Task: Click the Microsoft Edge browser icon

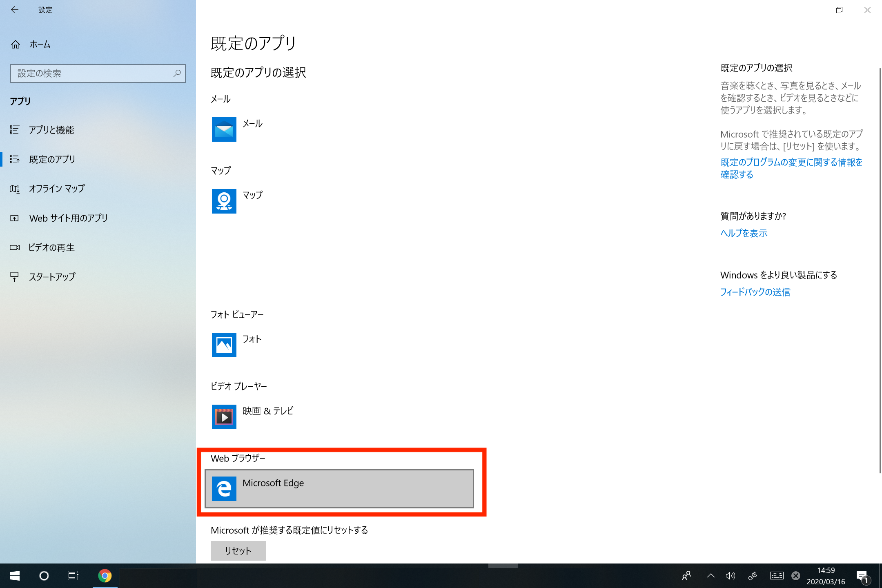Action: (224, 489)
